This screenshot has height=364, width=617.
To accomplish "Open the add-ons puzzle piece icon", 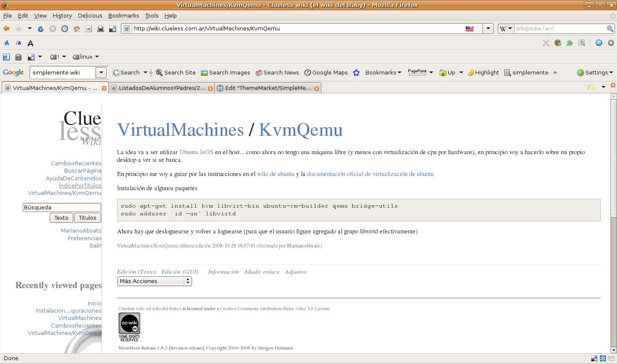I will coord(570,43).
